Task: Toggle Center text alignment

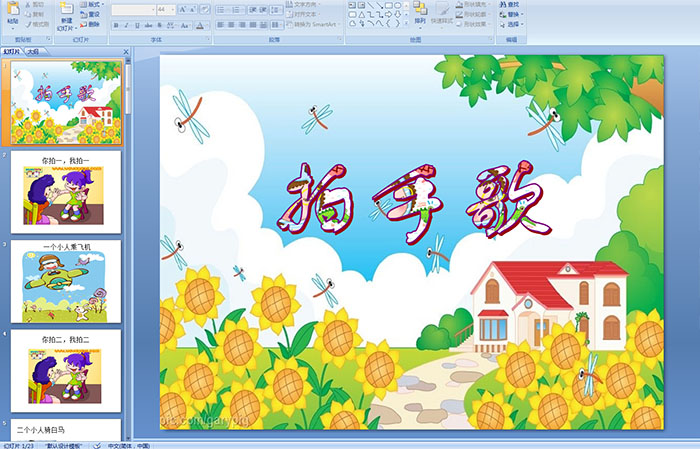Action: tap(231, 25)
